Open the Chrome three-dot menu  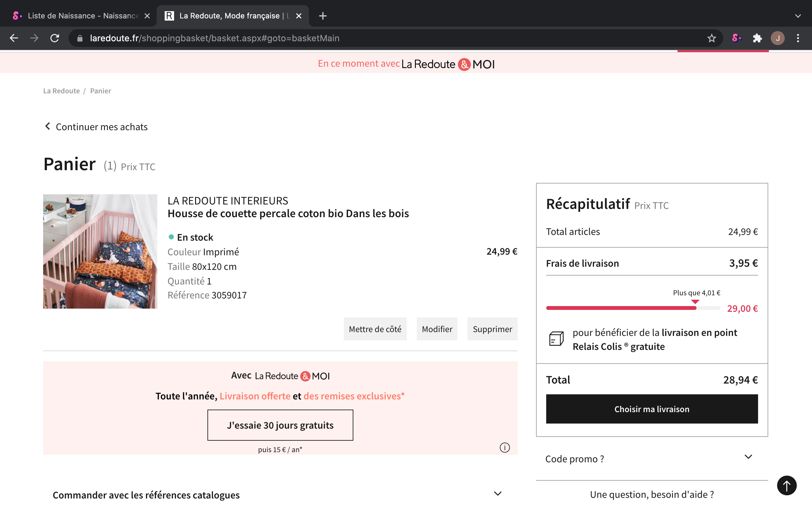coord(798,38)
